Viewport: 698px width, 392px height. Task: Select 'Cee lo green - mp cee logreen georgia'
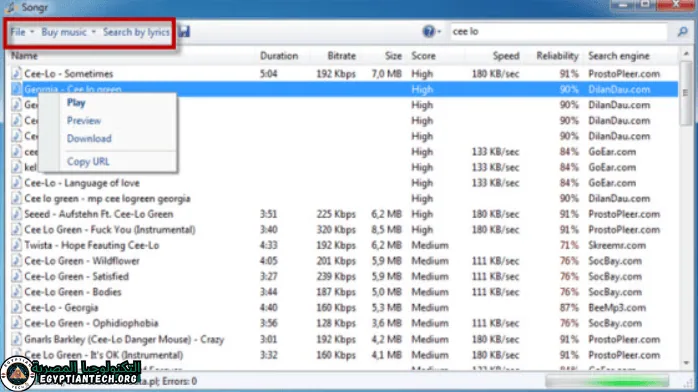[x=107, y=198]
